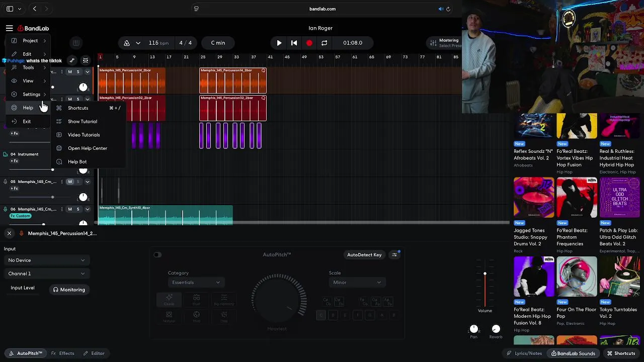
Task: Click the BandLab logo
Action: click(x=33, y=28)
